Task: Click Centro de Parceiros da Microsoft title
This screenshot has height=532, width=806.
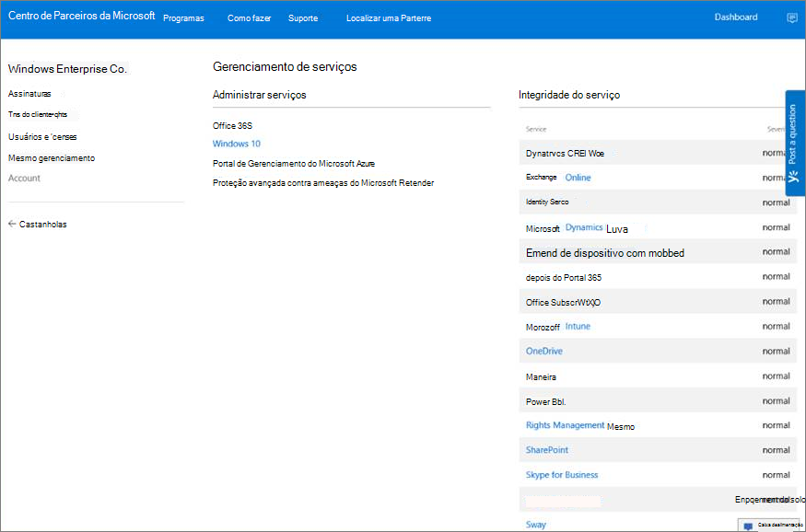Action: click(82, 16)
